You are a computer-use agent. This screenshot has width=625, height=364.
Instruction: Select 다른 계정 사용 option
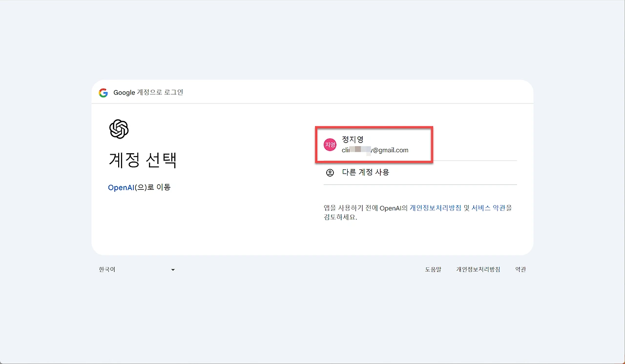pos(420,172)
